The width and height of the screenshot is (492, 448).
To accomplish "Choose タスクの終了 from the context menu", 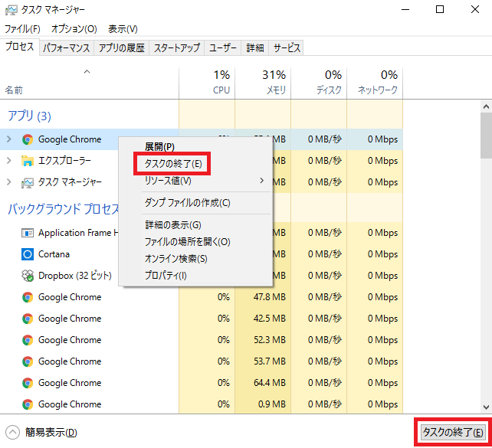I will click(173, 163).
